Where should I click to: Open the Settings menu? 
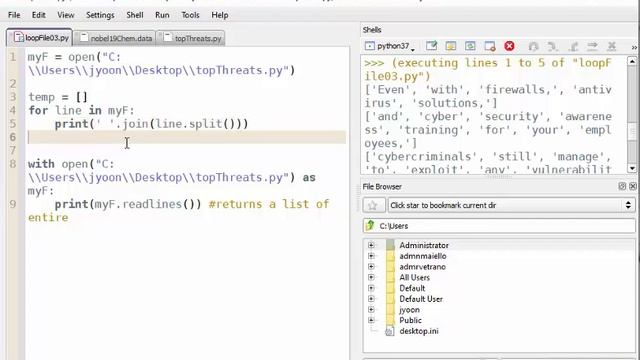coord(100,15)
